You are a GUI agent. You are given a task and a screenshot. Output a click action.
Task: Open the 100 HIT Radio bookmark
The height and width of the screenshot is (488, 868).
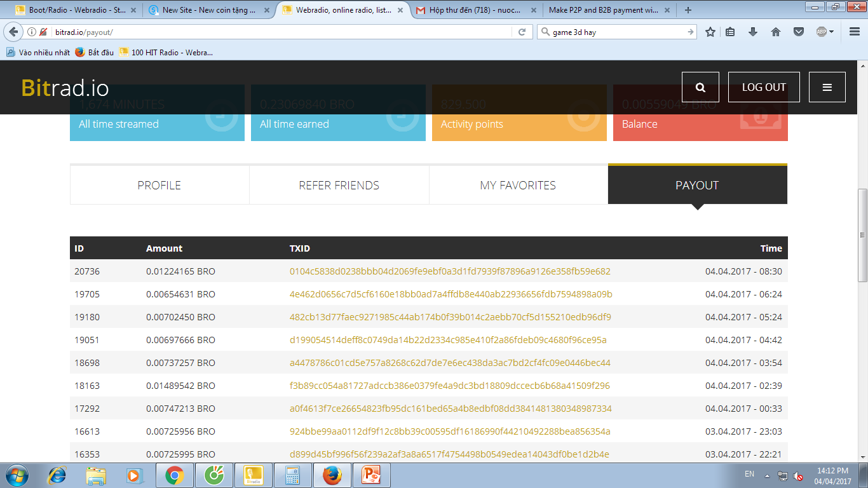coord(166,52)
